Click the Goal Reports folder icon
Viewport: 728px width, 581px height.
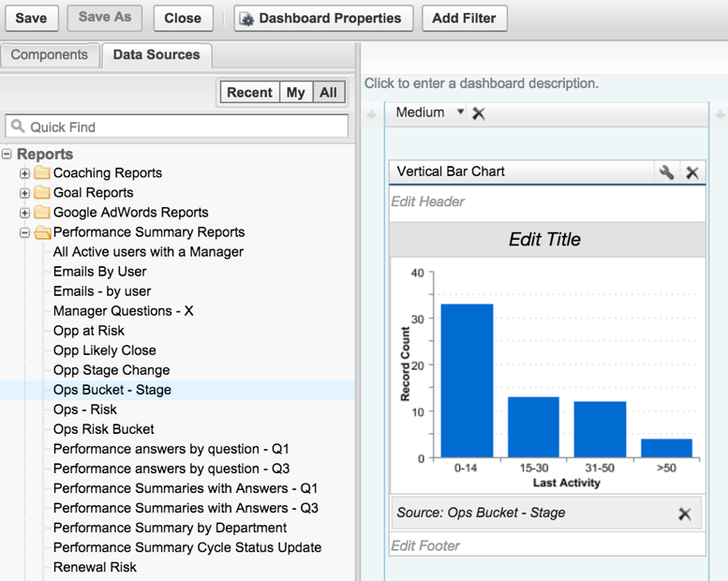[42, 193]
